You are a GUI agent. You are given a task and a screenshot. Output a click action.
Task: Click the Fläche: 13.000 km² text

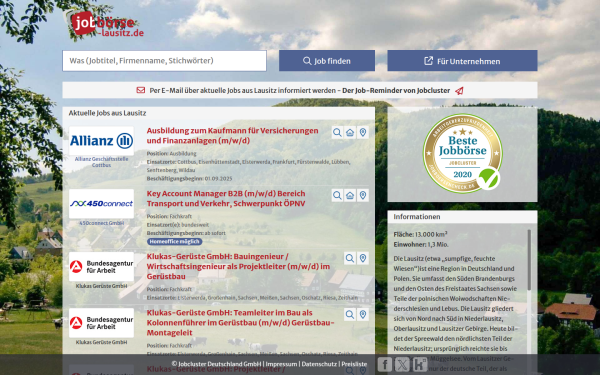coord(421,234)
